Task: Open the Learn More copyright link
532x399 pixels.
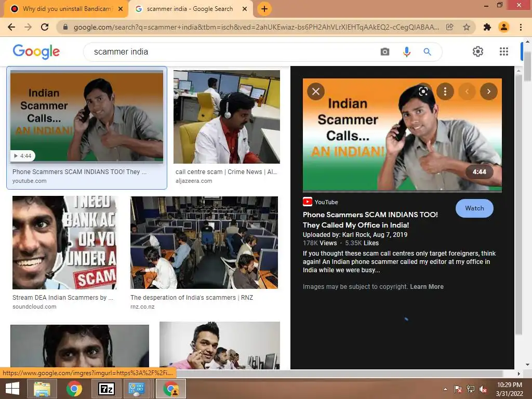Action: [x=427, y=287]
